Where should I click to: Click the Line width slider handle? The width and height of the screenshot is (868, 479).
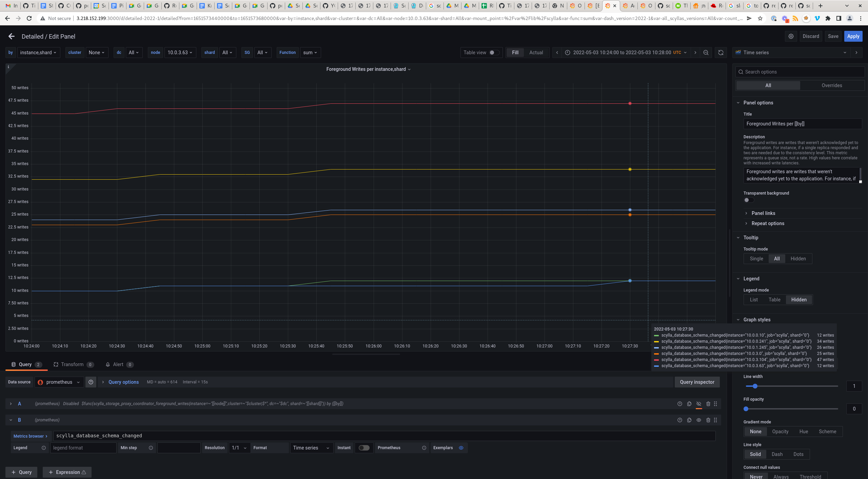pos(755,386)
